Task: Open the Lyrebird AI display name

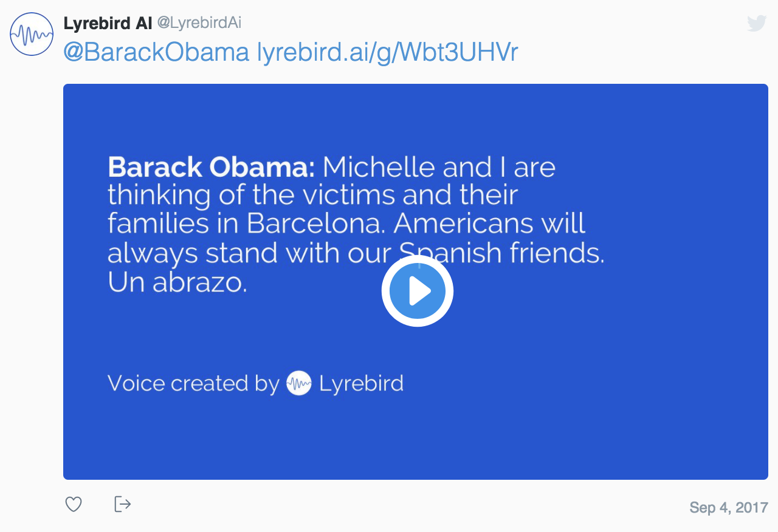Action: (x=108, y=24)
